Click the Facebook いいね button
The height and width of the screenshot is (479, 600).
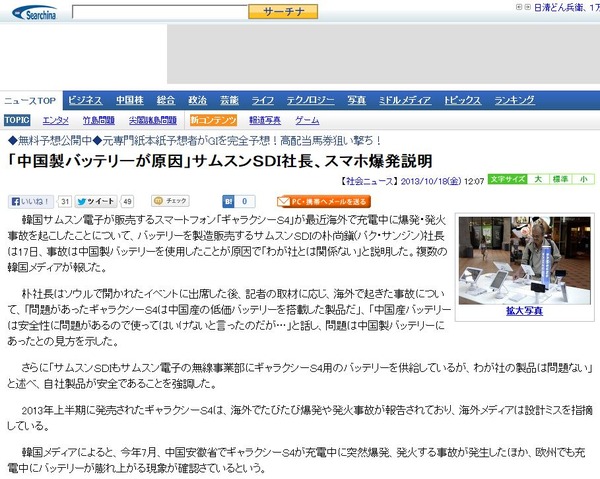click(31, 202)
